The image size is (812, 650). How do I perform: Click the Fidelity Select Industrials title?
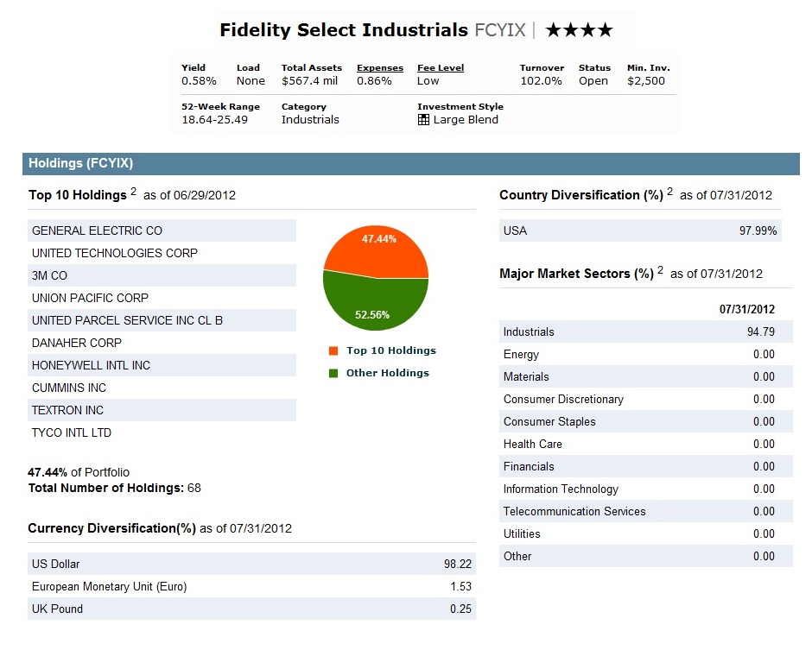344,30
